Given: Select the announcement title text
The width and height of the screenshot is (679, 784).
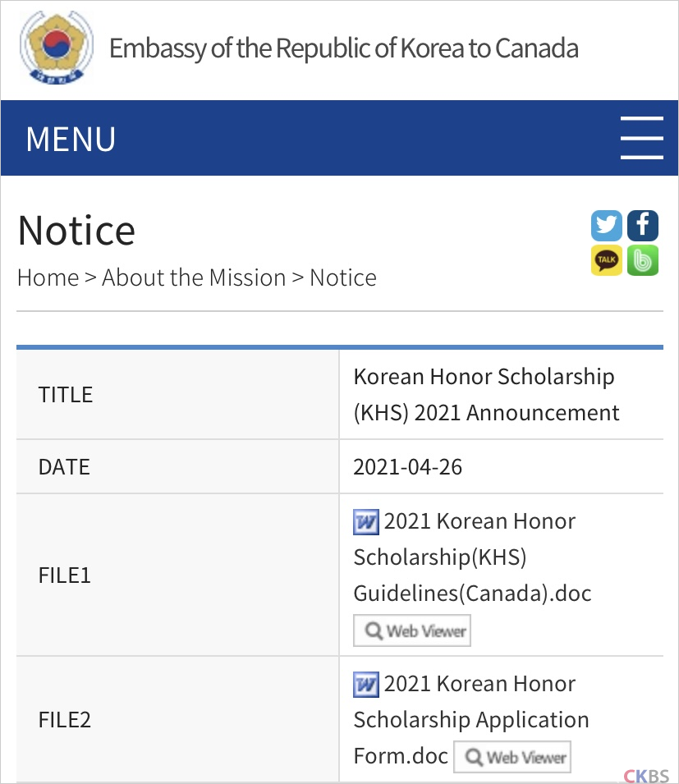Looking at the screenshot, I should (487, 395).
